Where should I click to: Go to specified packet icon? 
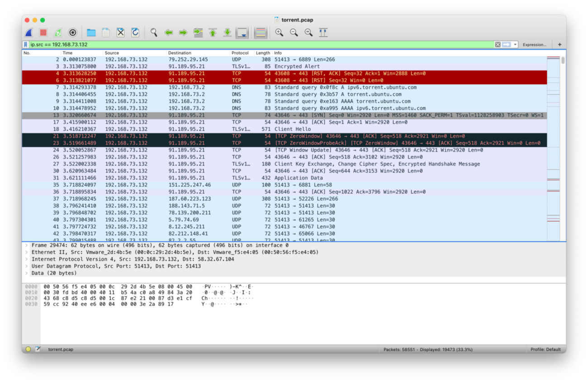(x=198, y=33)
